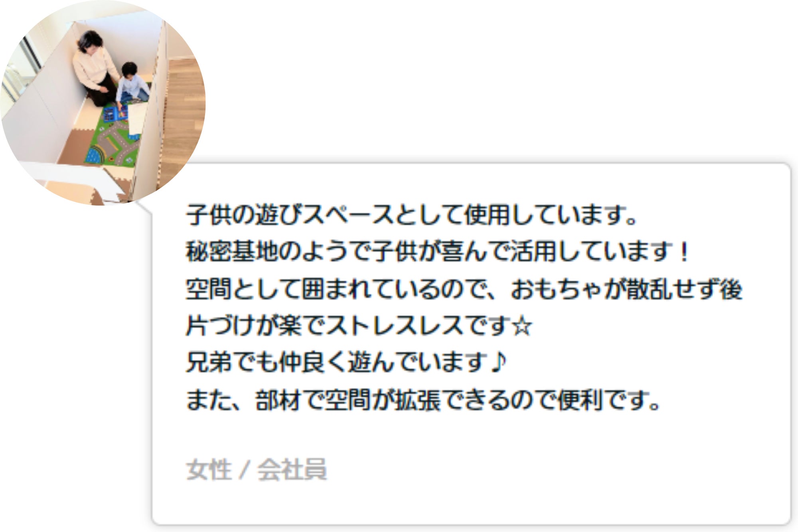Screen dimensions: 798x532
Task: Click the gray 女性 reviewer label
Action: pyautogui.click(x=209, y=469)
